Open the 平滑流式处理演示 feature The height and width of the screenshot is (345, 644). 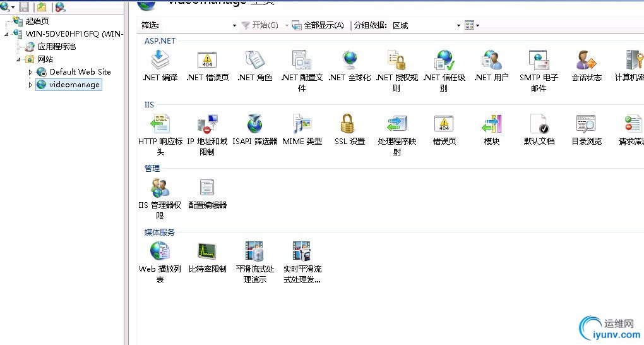tap(254, 262)
